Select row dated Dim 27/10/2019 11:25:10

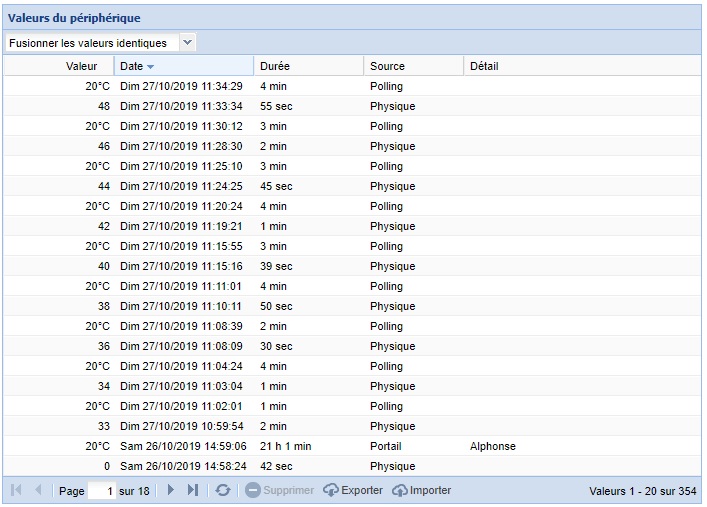click(x=352, y=166)
